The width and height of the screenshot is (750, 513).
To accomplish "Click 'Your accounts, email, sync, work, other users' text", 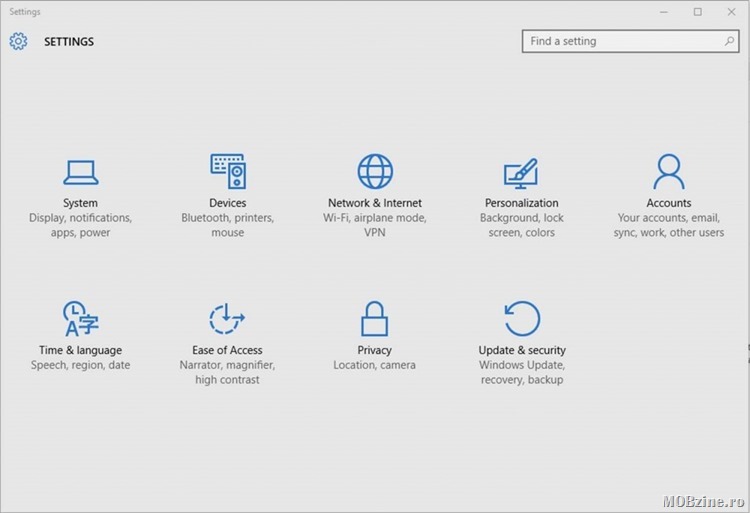I will tap(669, 225).
